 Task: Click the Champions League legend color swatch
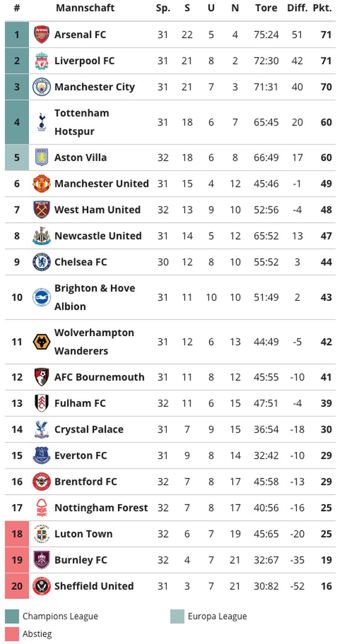pos(12,616)
